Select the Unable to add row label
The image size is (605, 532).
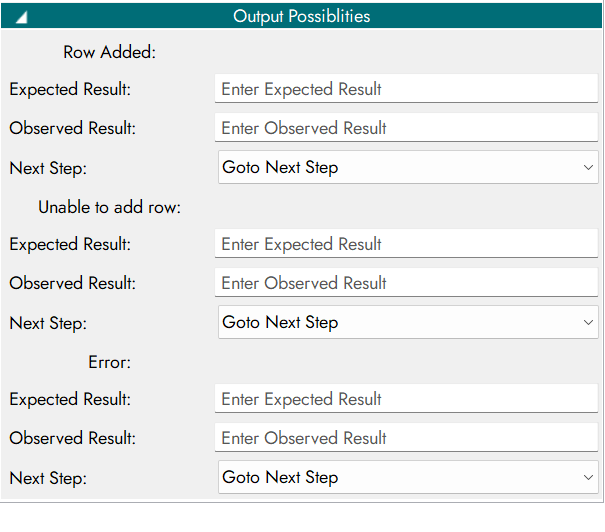tap(109, 207)
